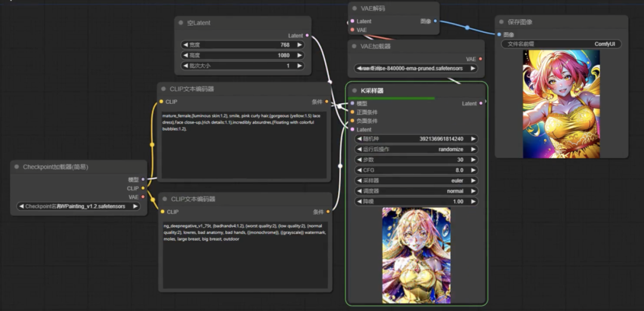Viewport: 644px width, 311px height.
Task: Increase 随机种 value with its right arrow
Action: pos(473,139)
